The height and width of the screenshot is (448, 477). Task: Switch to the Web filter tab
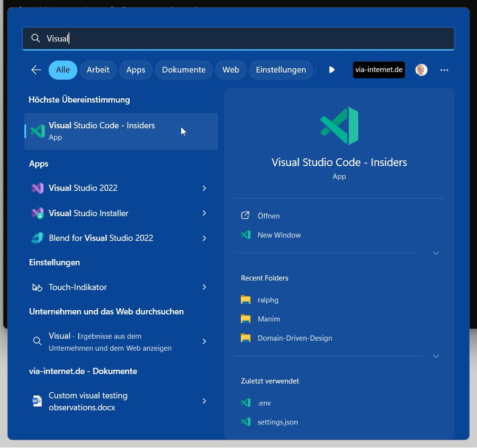[x=231, y=70]
